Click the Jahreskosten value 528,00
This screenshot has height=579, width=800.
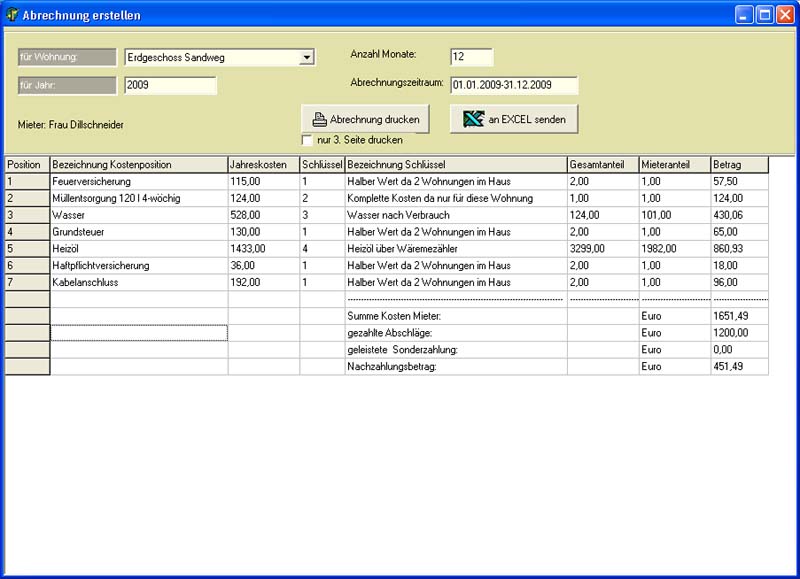[x=264, y=215]
